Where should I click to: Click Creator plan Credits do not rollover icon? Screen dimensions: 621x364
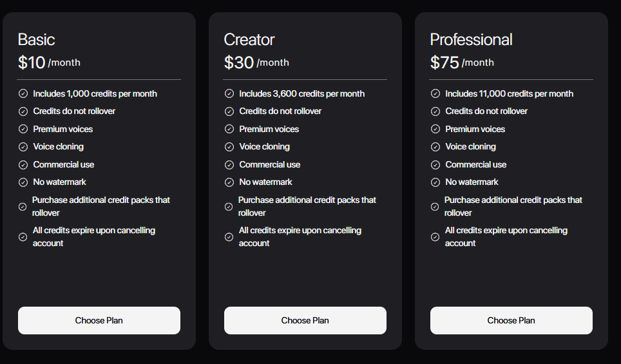pyautogui.click(x=229, y=111)
